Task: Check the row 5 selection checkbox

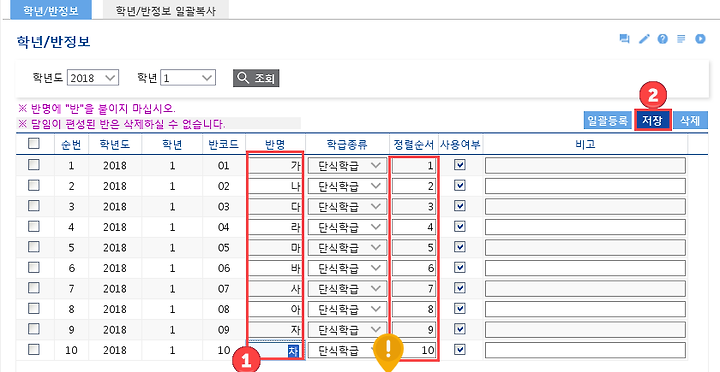Action: 34,247
